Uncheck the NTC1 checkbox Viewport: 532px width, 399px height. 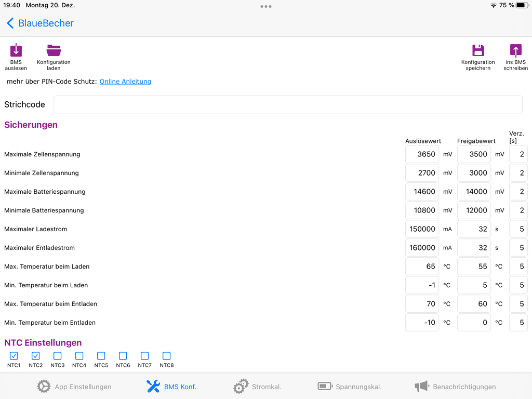click(14, 355)
